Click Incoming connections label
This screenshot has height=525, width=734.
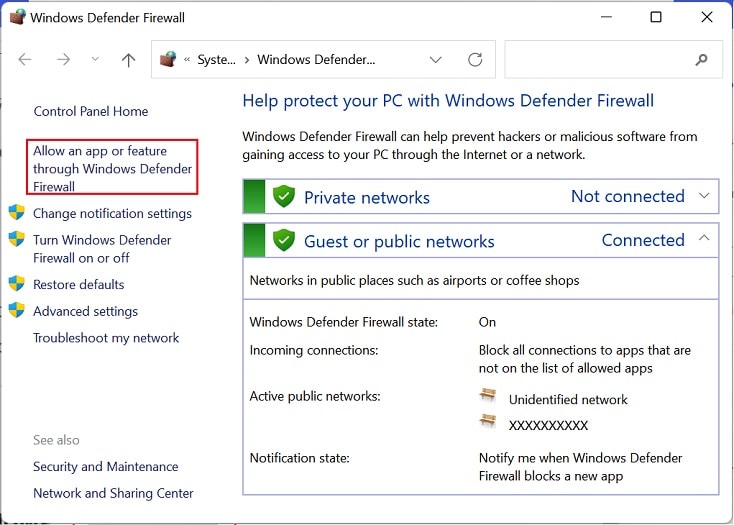314,350
